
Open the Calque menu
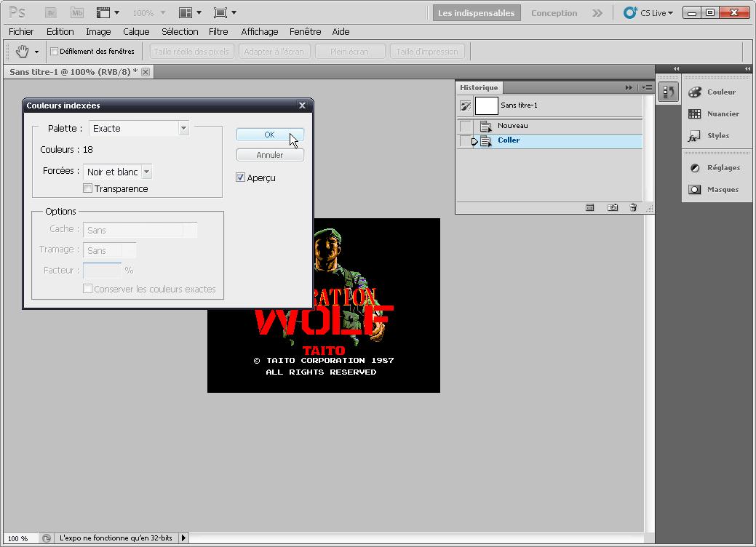[136, 32]
